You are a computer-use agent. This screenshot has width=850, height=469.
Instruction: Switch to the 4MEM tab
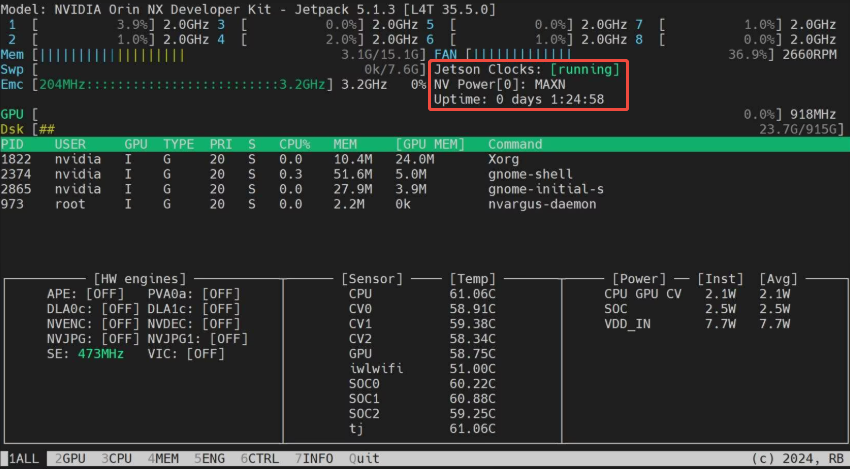point(163,458)
